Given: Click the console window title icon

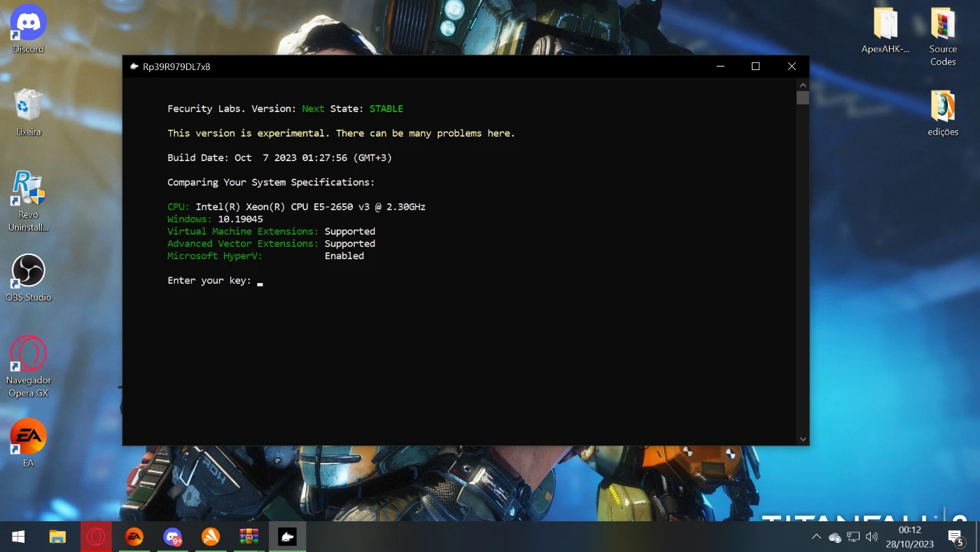Looking at the screenshot, I should pyautogui.click(x=134, y=67).
